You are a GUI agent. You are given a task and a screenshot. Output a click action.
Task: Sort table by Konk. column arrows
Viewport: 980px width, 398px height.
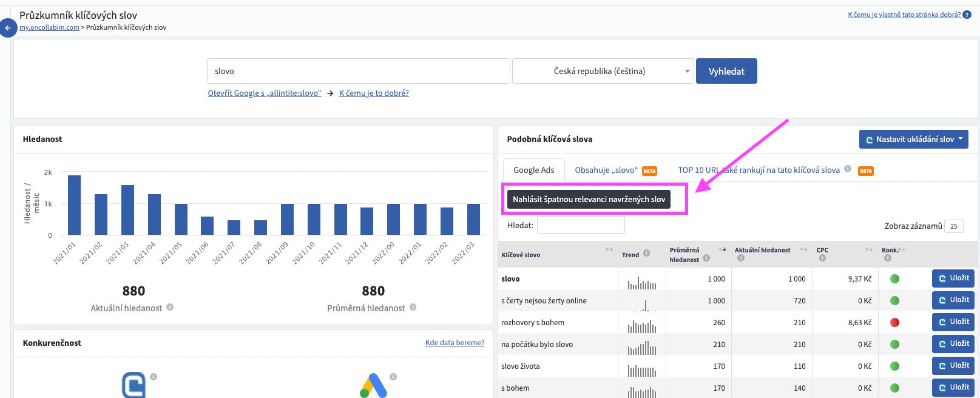pyautogui.click(x=902, y=250)
